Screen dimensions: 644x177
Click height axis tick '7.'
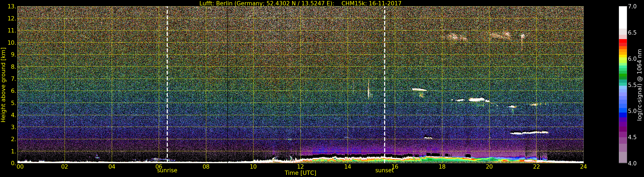pos(13,79)
